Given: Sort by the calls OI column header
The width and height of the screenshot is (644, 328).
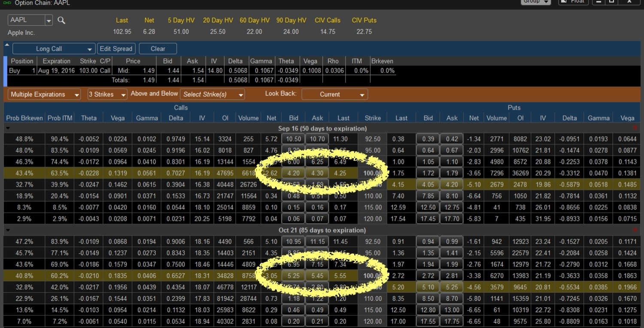Looking at the screenshot, I should point(225,118).
